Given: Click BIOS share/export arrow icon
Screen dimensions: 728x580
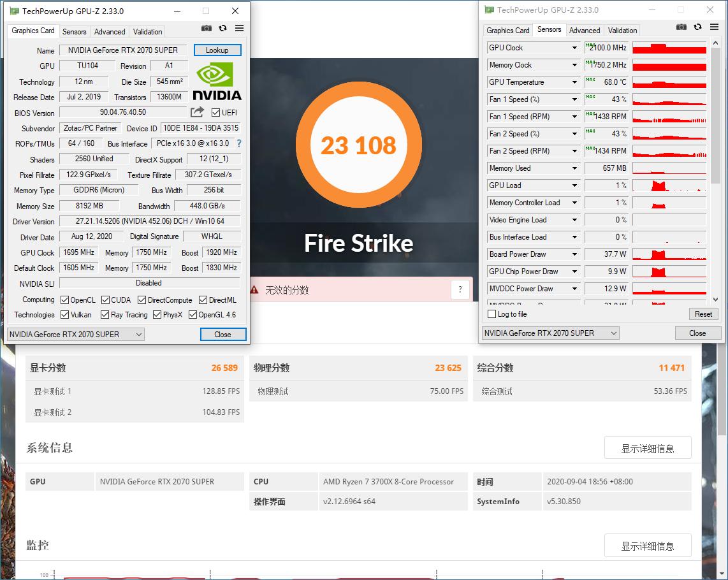Looking at the screenshot, I should (197, 112).
